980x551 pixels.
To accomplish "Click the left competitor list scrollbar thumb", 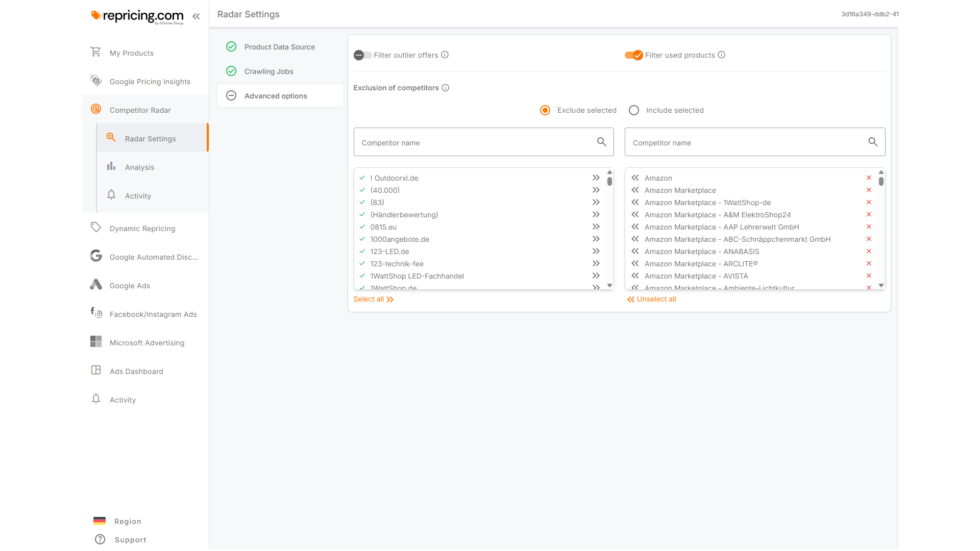I will coord(609,181).
